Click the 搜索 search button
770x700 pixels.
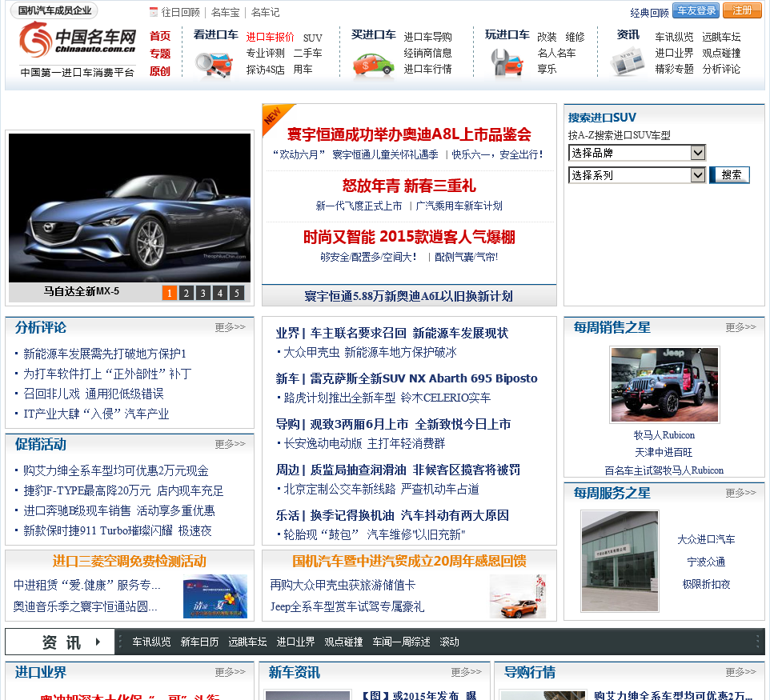pos(730,174)
